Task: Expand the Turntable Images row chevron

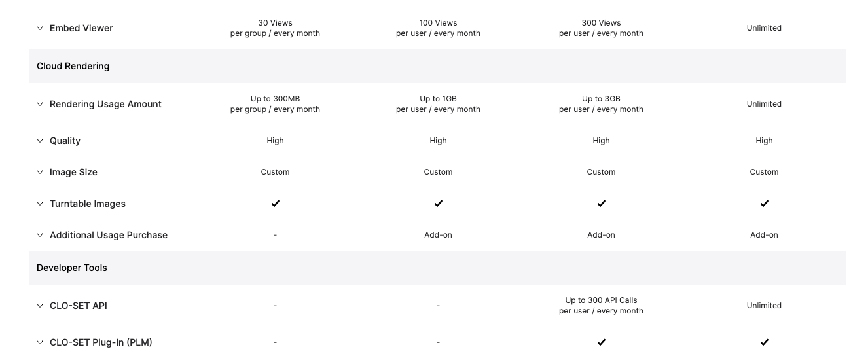Action: coord(40,204)
